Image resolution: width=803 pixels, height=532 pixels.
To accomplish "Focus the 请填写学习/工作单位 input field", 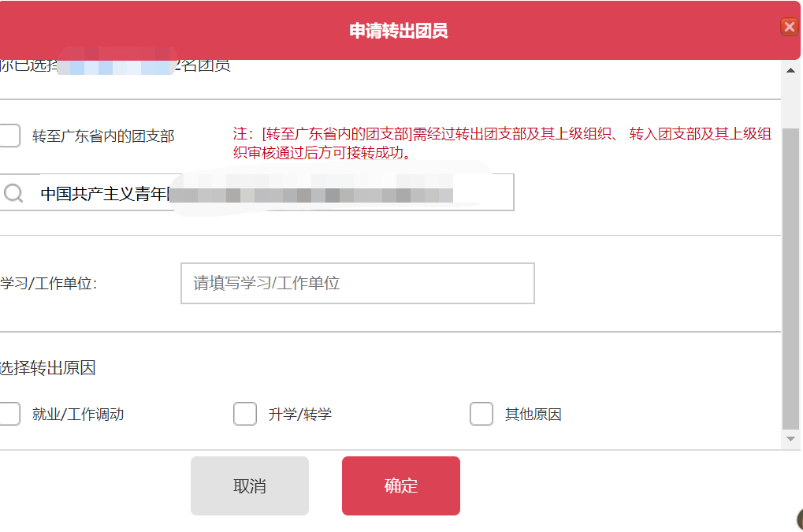I will click(x=358, y=283).
